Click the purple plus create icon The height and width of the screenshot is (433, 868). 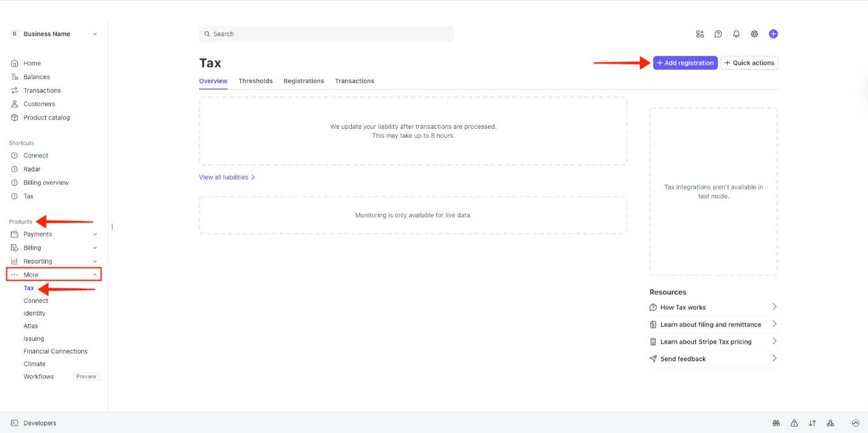point(773,34)
